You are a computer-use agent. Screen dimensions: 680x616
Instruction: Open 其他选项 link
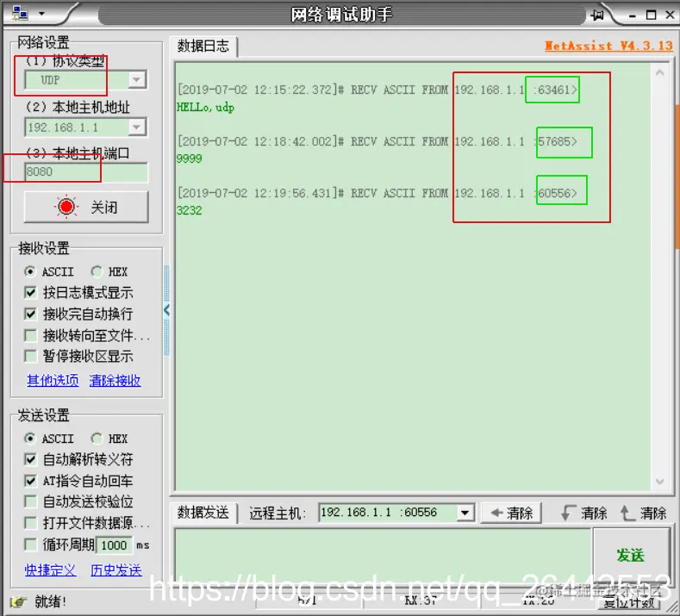point(53,380)
